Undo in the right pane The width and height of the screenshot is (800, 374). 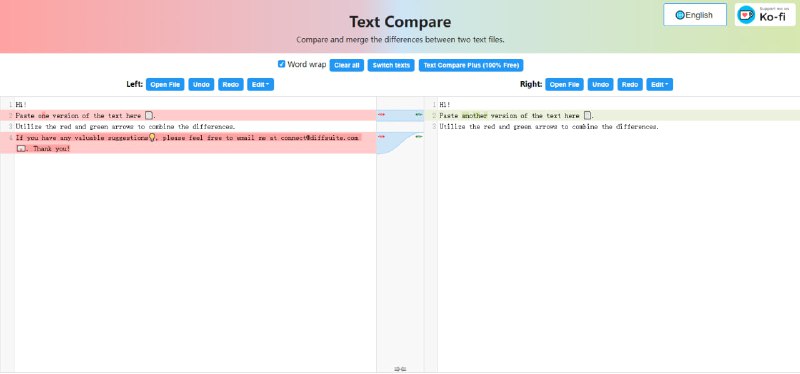(600, 85)
